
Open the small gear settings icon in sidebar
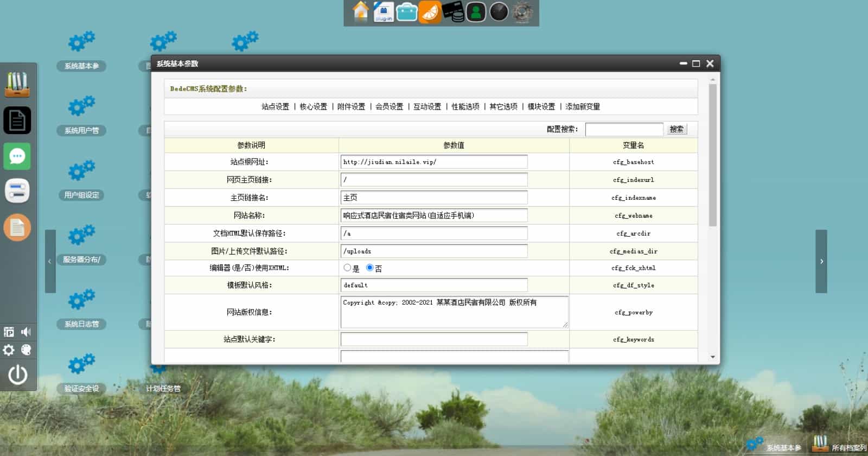pos(9,350)
